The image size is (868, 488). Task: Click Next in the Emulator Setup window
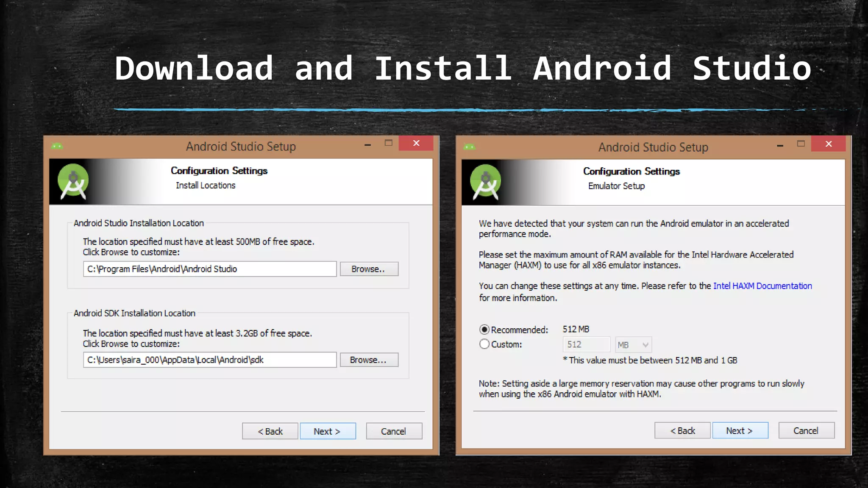(740, 430)
